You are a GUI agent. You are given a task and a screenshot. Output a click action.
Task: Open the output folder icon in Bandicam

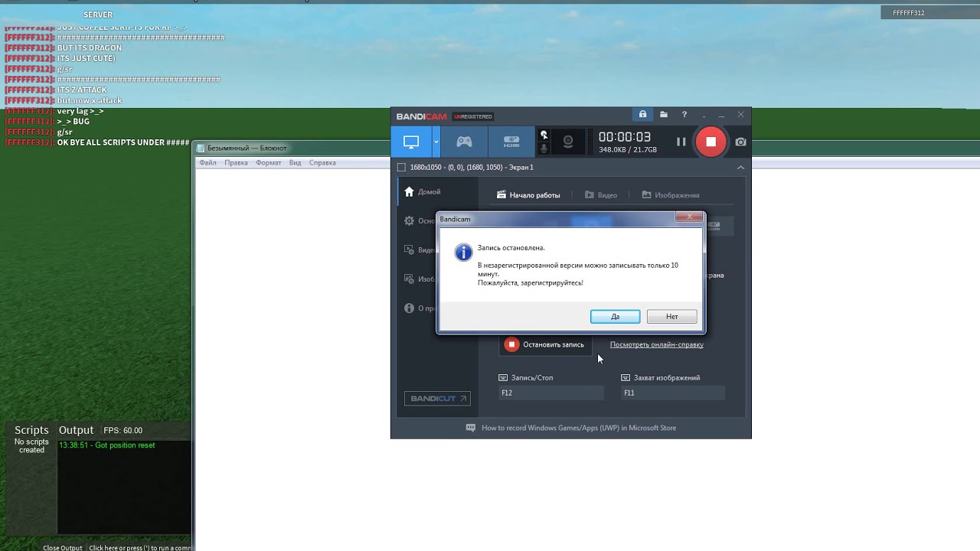[x=664, y=115]
